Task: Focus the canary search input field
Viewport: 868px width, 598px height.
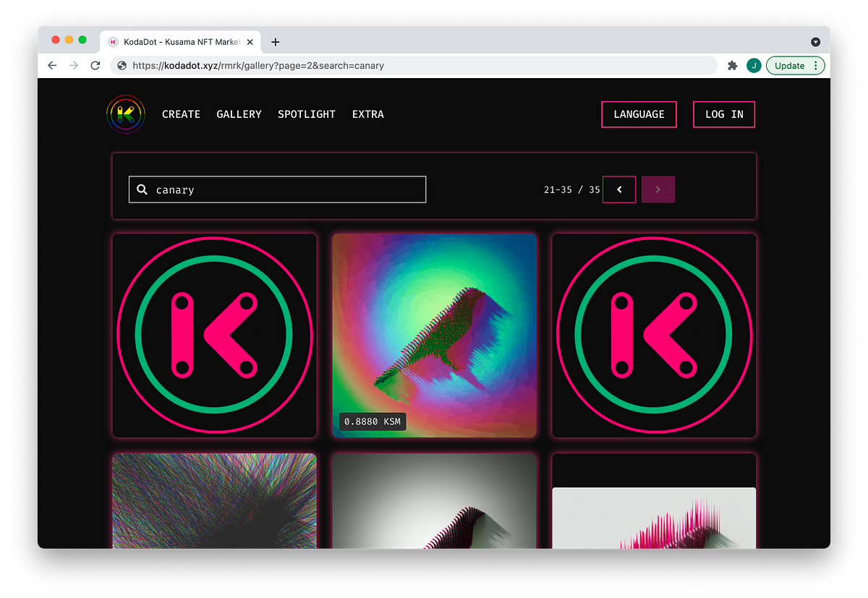Action: point(277,189)
